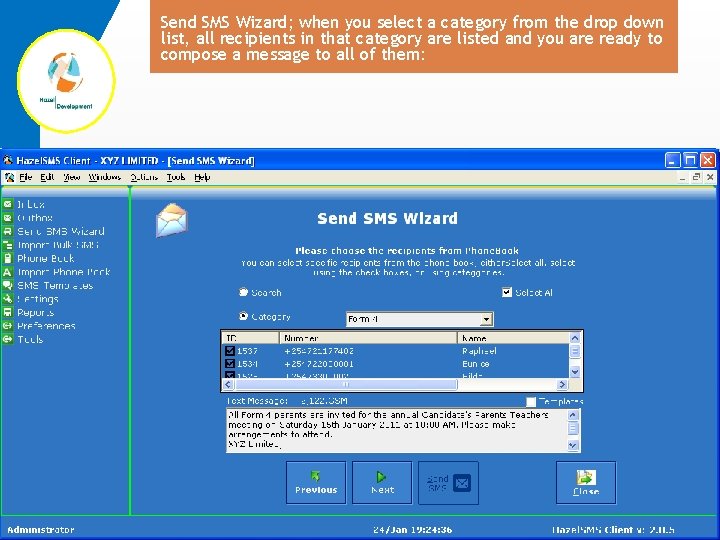Click the Number column header
The height and width of the screenshot is (540, 720).
368,338
